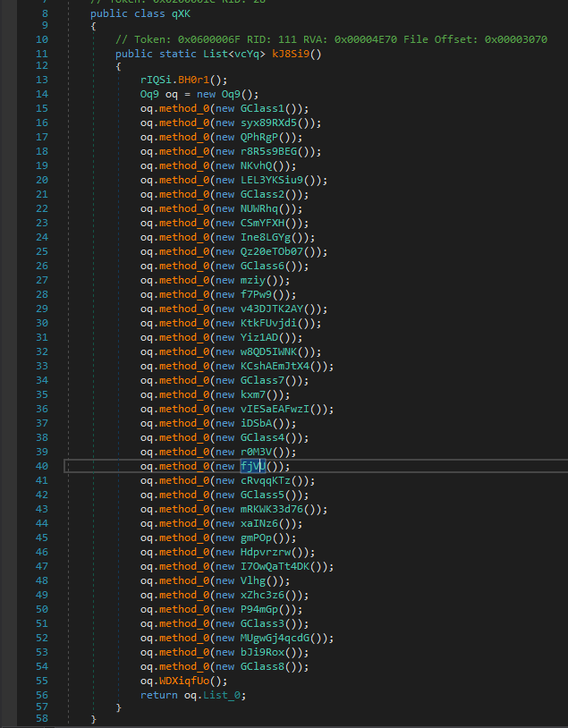Select the LEL3YKSiu9 constructor reference

click(x=275, y=180)
